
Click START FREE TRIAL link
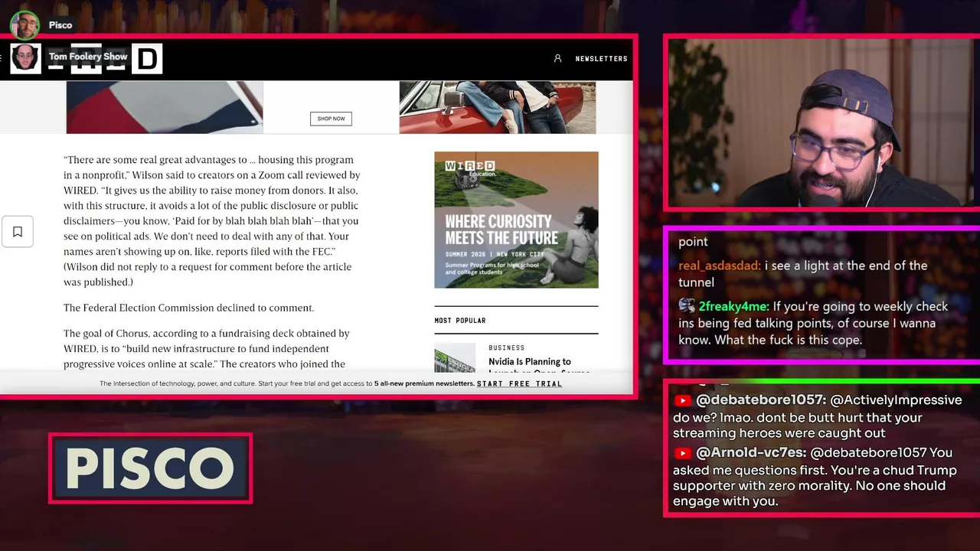tap(519, 383)
